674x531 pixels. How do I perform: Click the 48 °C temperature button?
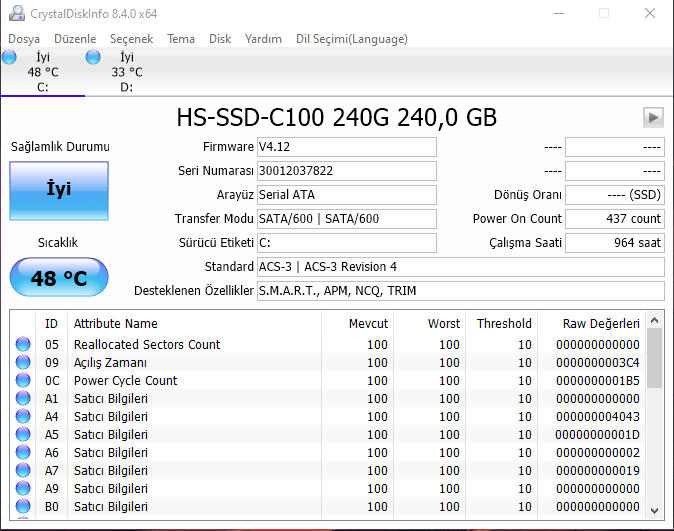pyautogui.click(x=59, y=277)
